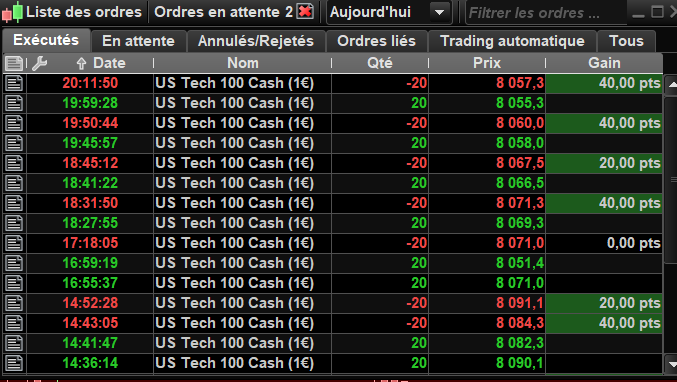Click the scrollbar down arrow

[671, 363]
